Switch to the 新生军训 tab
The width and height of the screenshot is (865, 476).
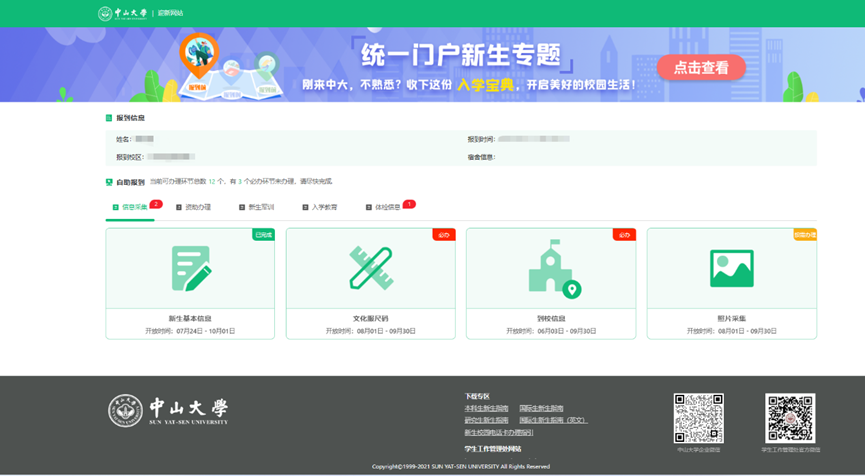pyautogui.click(x=257, y=207)
